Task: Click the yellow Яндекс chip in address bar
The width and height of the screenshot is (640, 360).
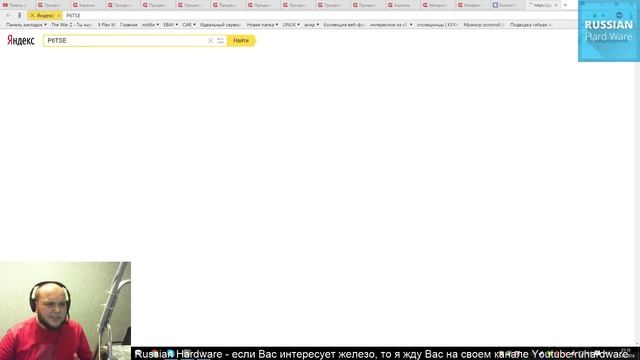Action: (44, 16)
